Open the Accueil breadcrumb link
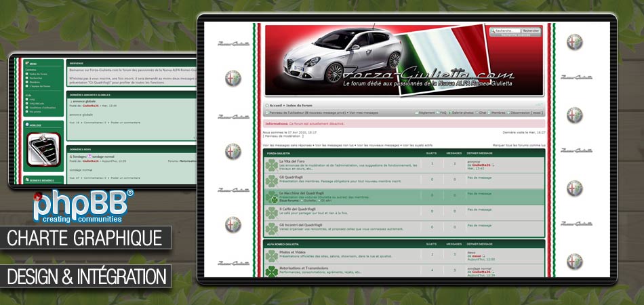This screenshot has height=305, width=644. 276,106
